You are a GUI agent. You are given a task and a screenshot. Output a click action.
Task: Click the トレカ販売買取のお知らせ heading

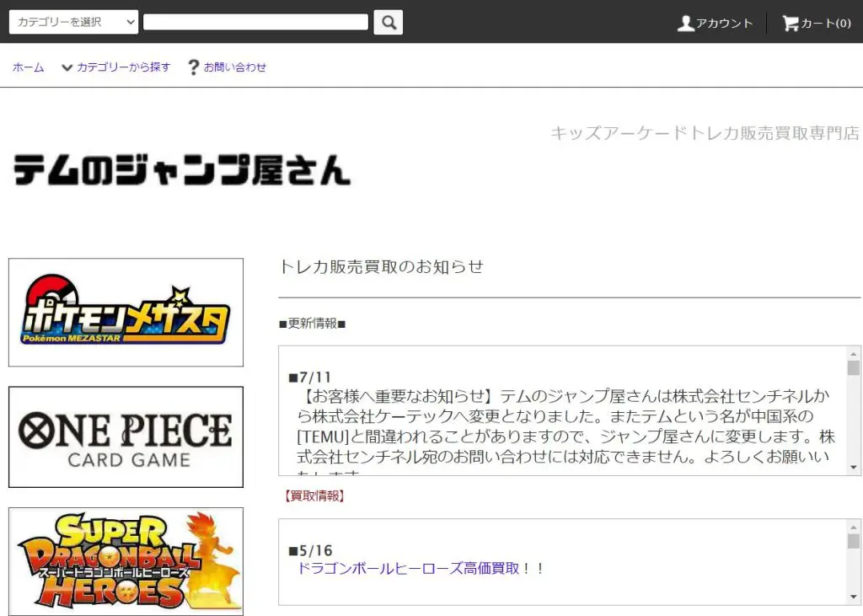coord(382,266)
